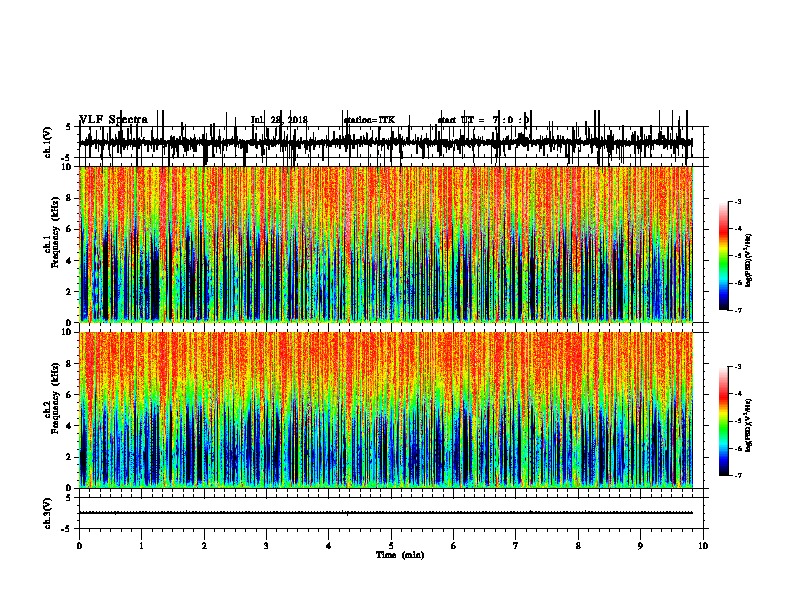This screenshot has height=612, width=792.
Task: Click time axis tick label "10"
Action: point(703,546)
